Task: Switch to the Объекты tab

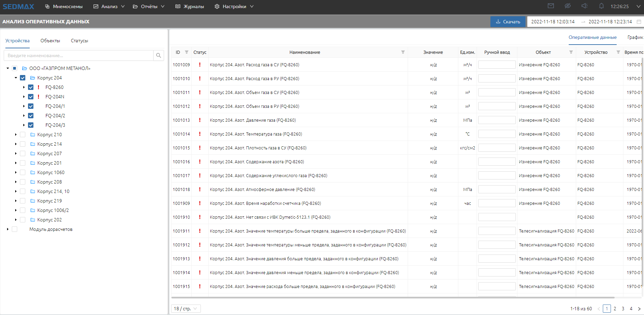Action: 50,41
